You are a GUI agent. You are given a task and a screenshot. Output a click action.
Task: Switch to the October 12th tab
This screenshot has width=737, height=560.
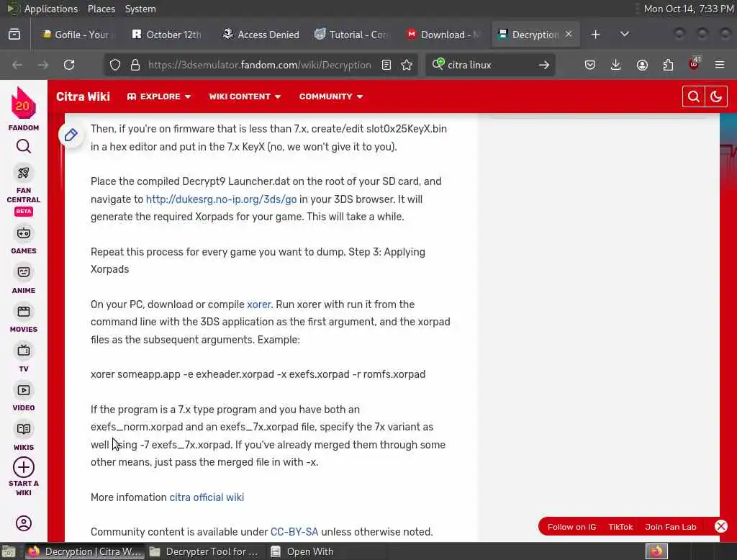[167, 35]
